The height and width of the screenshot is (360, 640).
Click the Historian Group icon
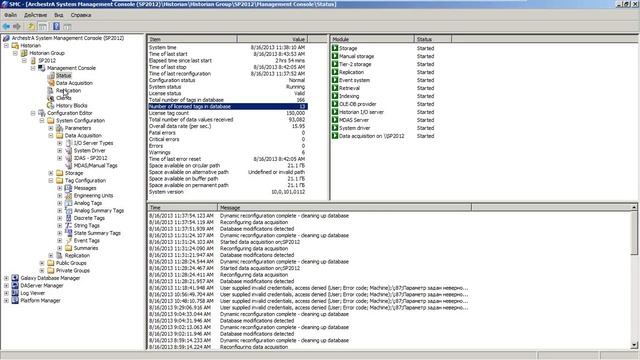click(x=24, y=53)
